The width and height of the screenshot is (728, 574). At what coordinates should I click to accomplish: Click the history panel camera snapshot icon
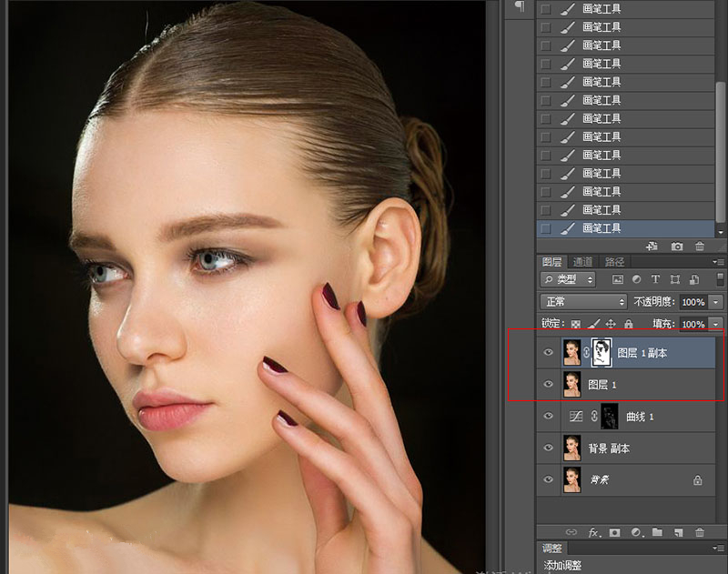pos(677,247)
